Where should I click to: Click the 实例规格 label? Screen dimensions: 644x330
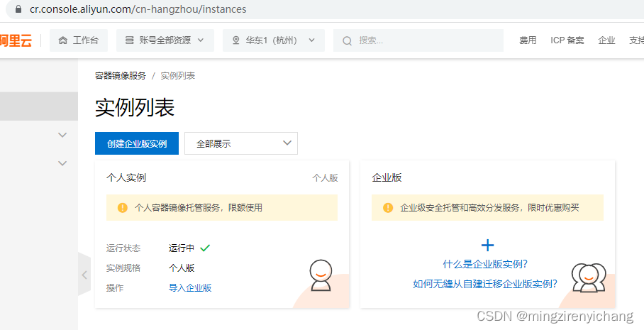click(123, 268)
